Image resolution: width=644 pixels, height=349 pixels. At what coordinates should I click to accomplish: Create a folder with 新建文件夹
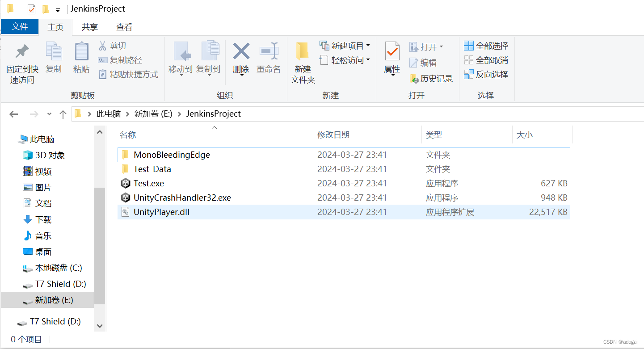click(x=303, y=63)
